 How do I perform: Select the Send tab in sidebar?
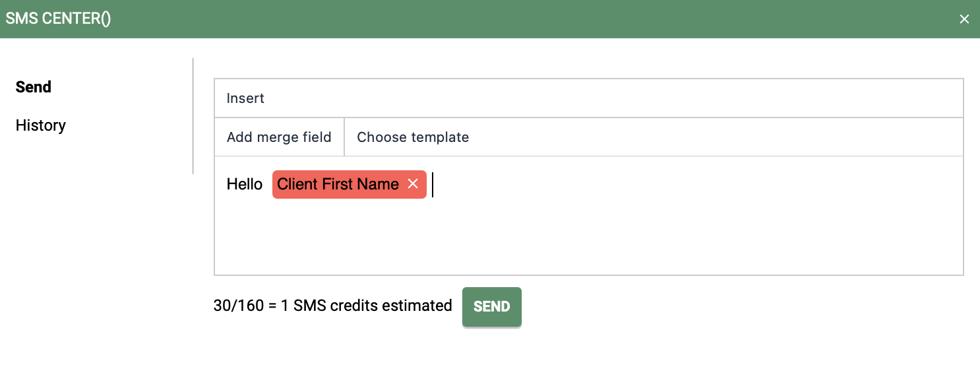coord(34,87)
